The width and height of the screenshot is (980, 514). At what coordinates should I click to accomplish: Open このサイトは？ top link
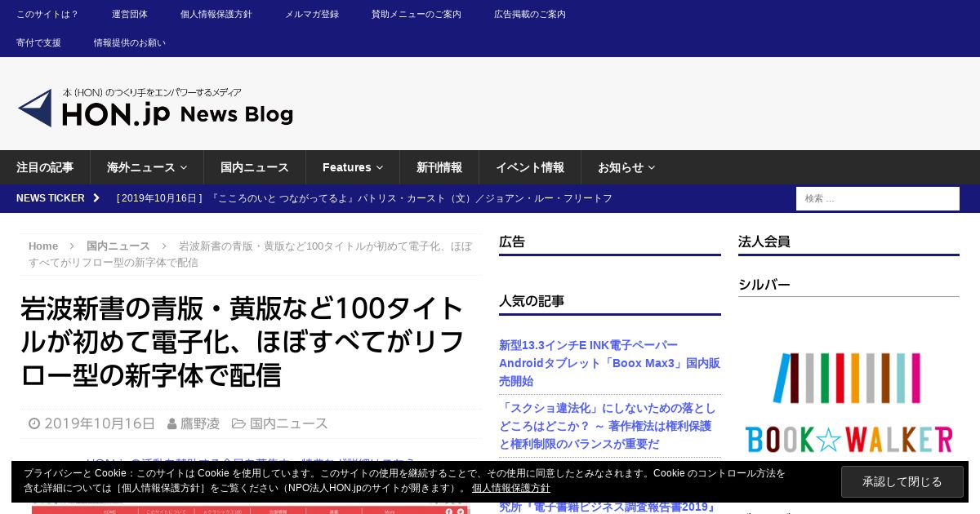[x=47, y=14]
